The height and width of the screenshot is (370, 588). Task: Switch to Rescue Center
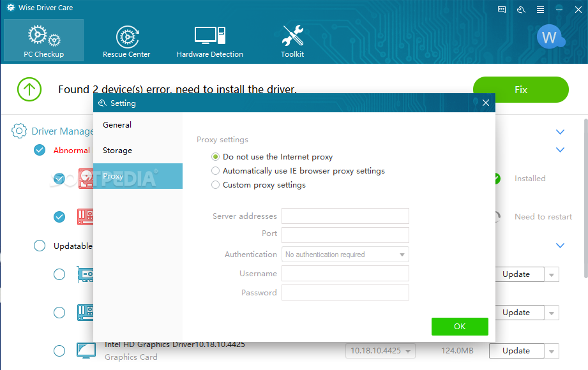click(x=126, y=40)
